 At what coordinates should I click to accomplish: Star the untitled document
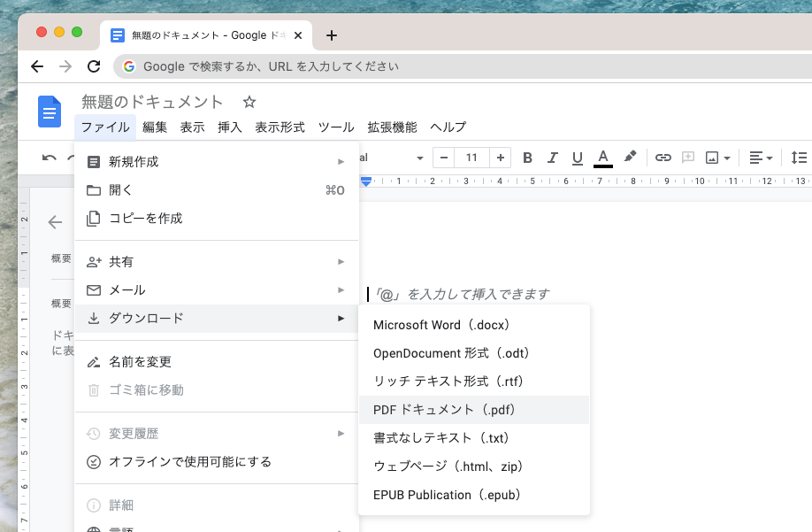coord(249,102)
